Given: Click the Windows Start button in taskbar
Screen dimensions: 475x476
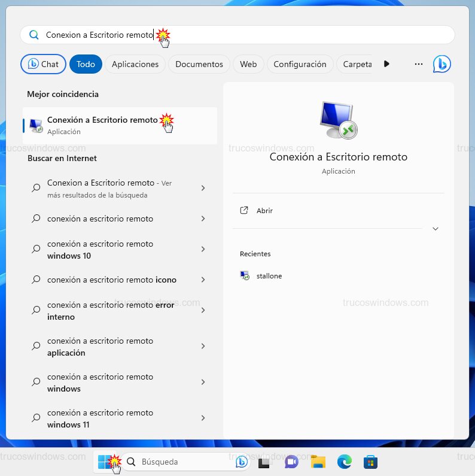Looking at the screenshot, I should pyautogui.click(x=105, y=462).
